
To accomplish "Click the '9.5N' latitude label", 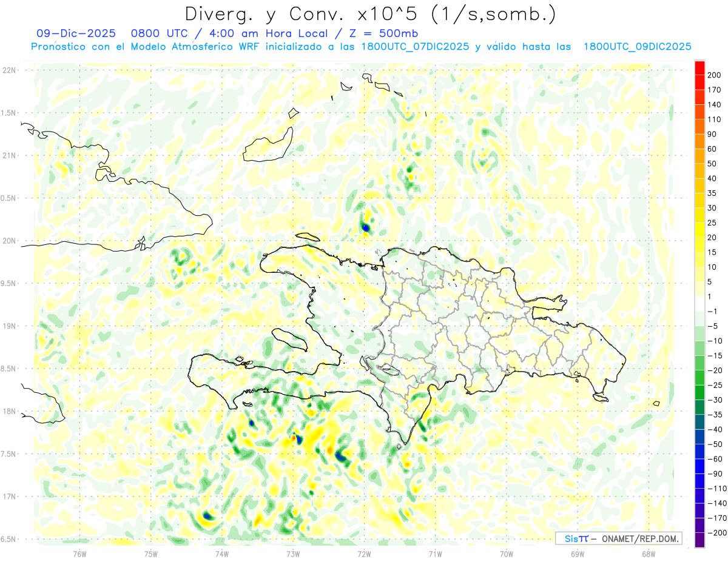I will (9, 284).
